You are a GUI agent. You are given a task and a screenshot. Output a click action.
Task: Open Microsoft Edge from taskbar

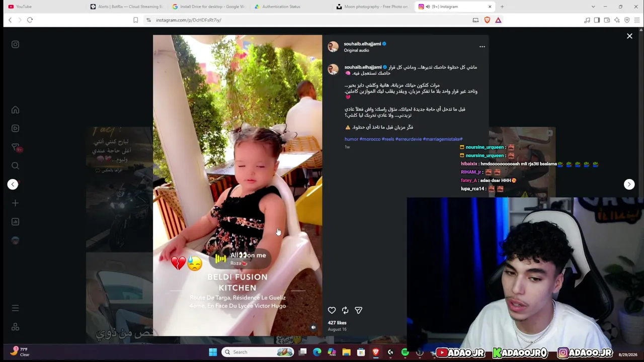[317, 352]
